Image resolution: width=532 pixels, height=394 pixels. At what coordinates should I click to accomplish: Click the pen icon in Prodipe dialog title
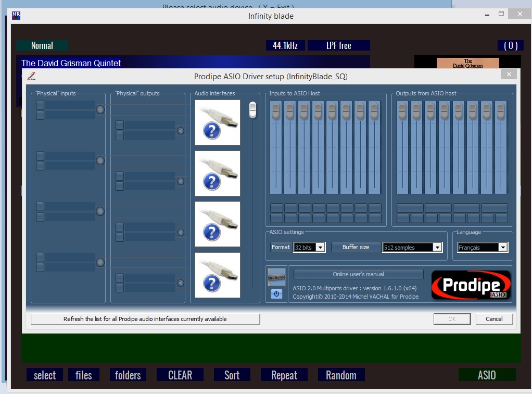tap(32, 77)
